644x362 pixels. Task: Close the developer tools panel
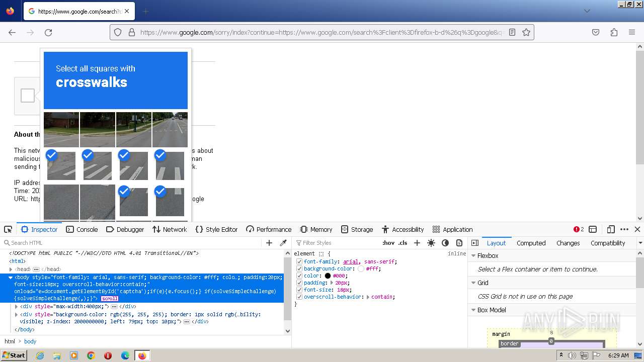coord(637,229)
